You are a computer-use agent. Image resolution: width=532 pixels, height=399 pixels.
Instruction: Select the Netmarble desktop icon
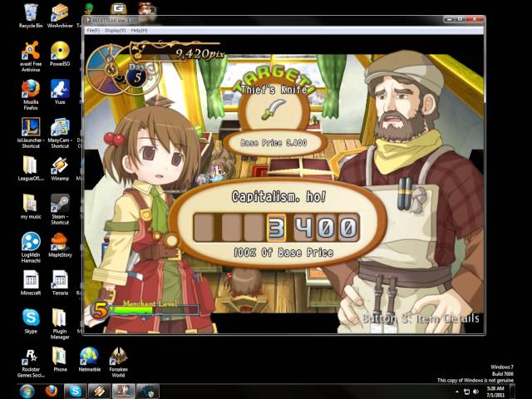coord(89,360)
